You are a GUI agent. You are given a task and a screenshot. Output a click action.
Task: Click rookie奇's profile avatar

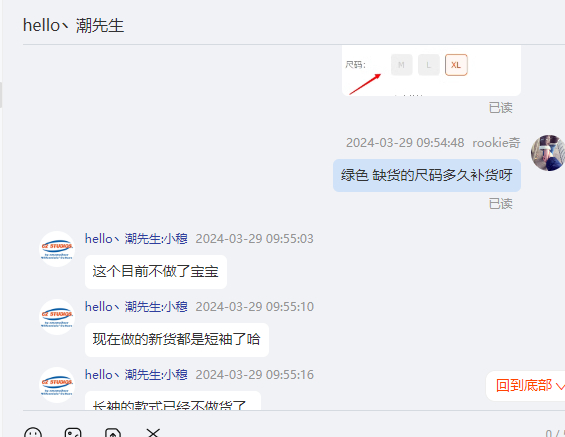(548, 153)
